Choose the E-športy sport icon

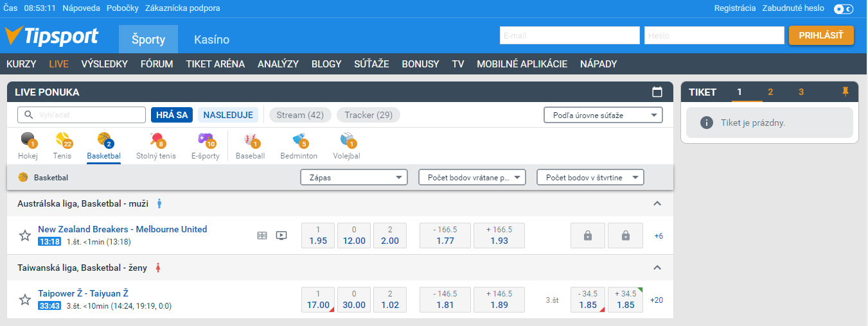205,146
